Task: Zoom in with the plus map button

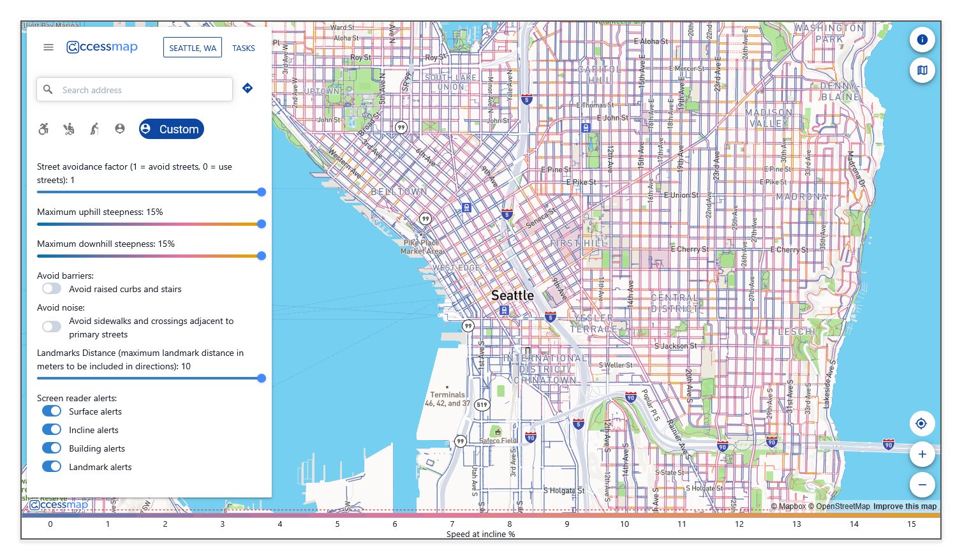Action: 922,454
